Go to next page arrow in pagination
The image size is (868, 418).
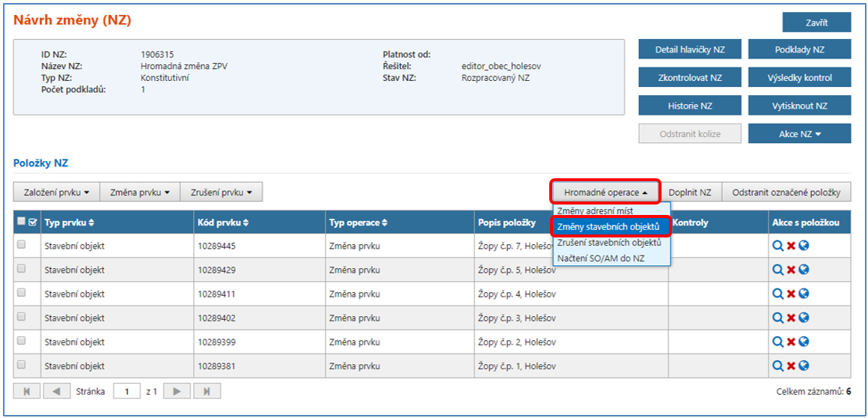pos(177,391)
